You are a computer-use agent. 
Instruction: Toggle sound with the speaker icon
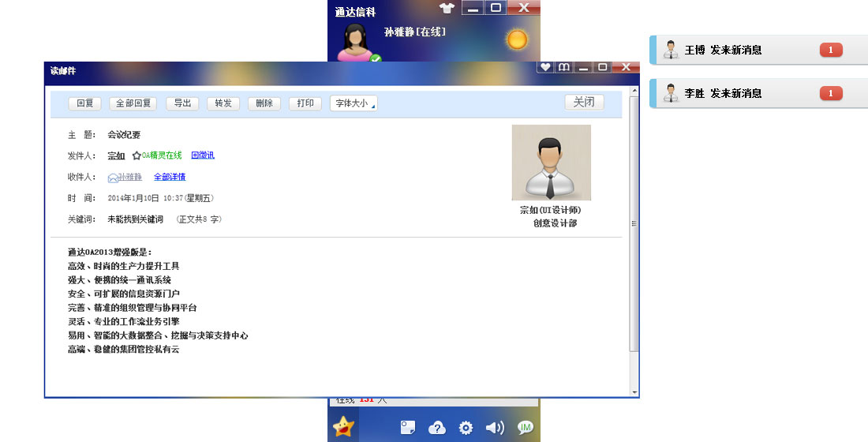[495, 428]
